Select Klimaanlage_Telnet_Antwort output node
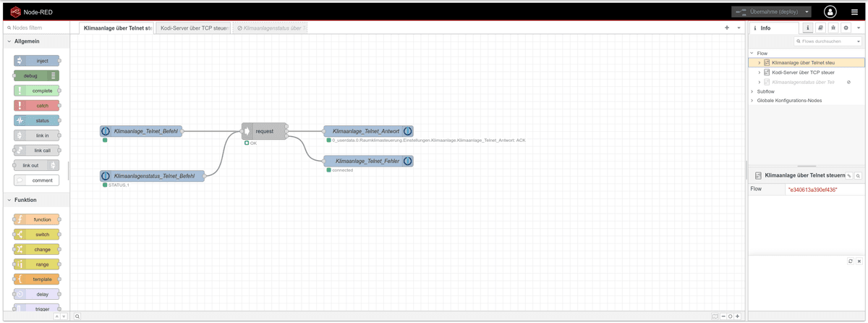This screenshot has height=323, width=868. pos(369,131)
